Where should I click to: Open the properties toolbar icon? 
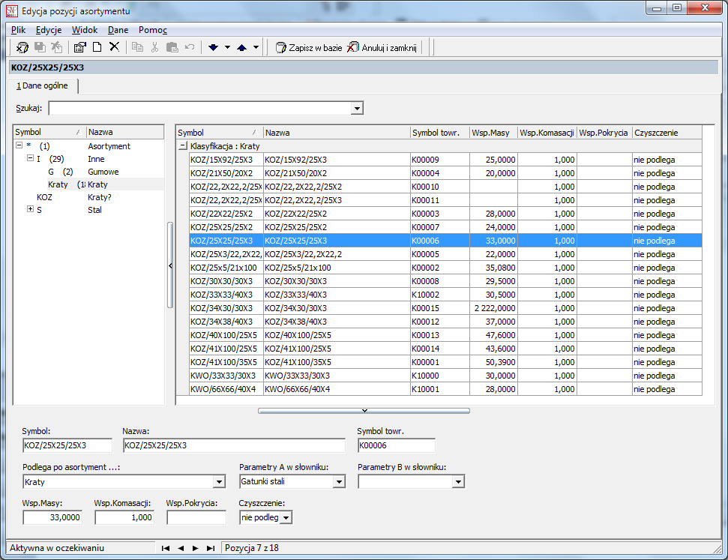pyautogui.click(x=80, y=47)
